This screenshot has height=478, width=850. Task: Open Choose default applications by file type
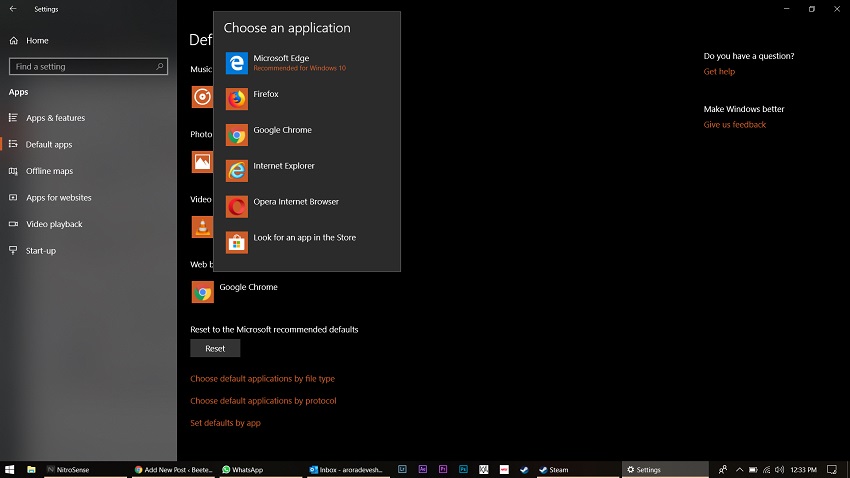[x=262, y=379]
